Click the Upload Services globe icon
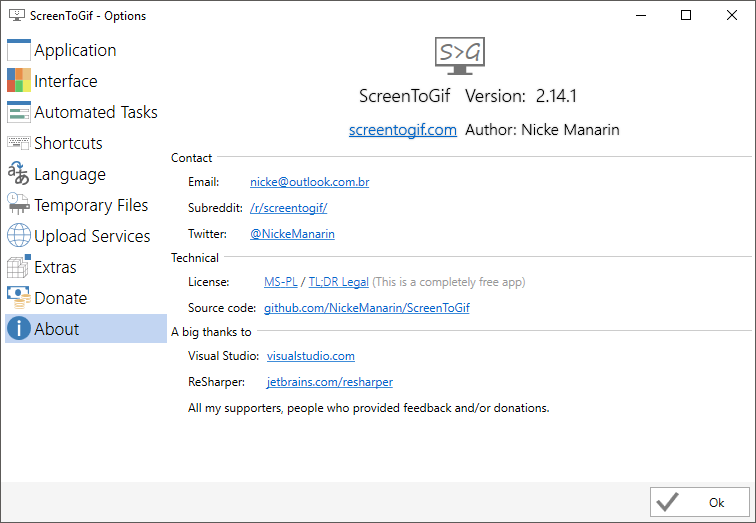 [19, 236]
